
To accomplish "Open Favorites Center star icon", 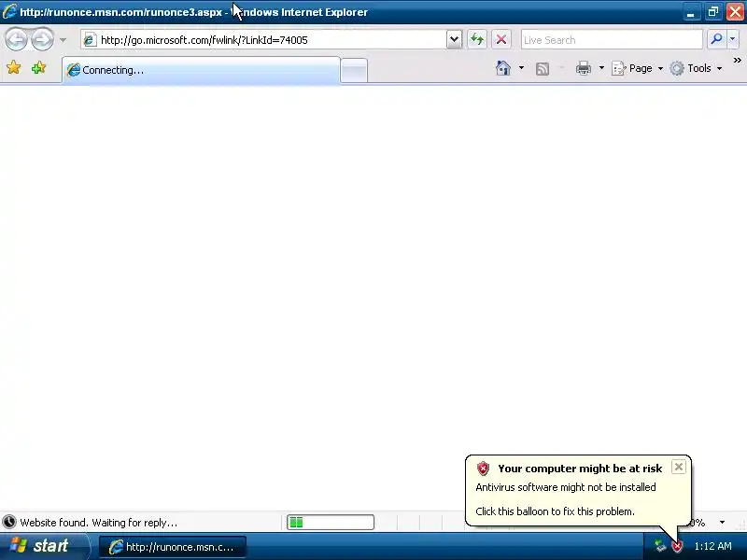I will click(14, 68).
